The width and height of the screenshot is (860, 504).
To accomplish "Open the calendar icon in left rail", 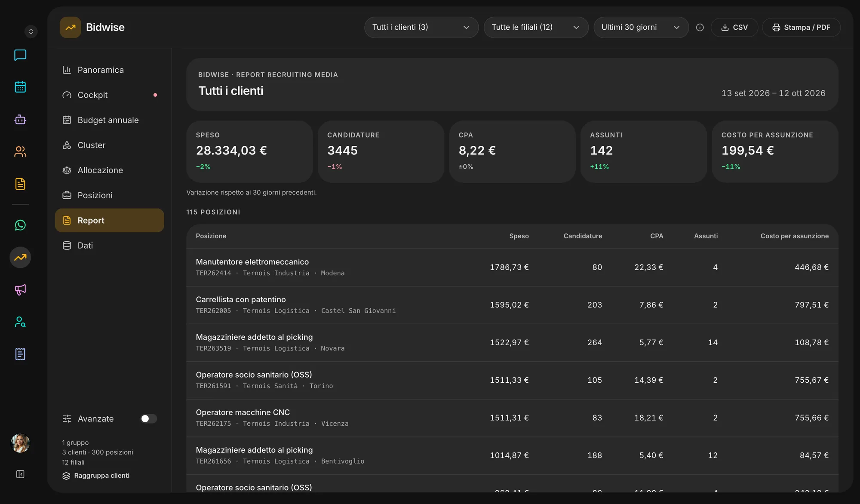I will tap(20, 87).
